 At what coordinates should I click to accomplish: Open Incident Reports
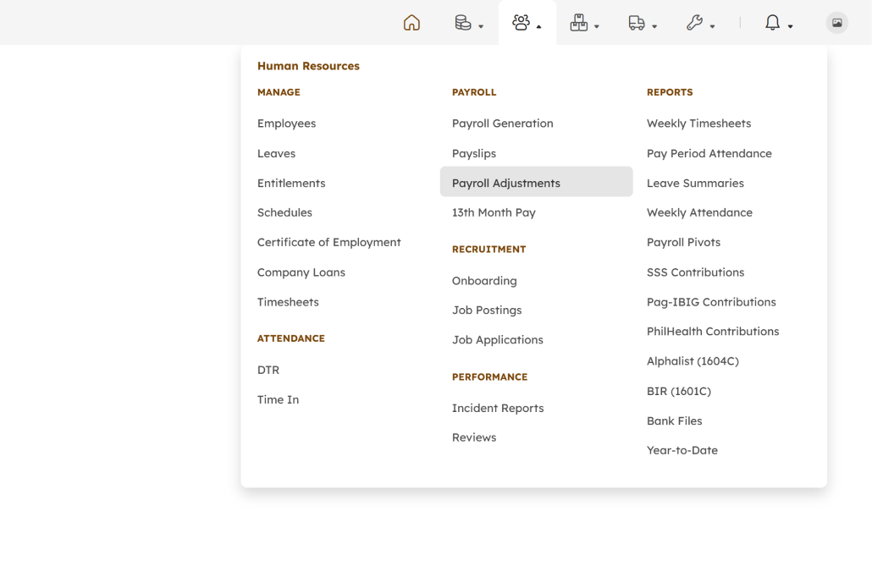click(498, 408)
